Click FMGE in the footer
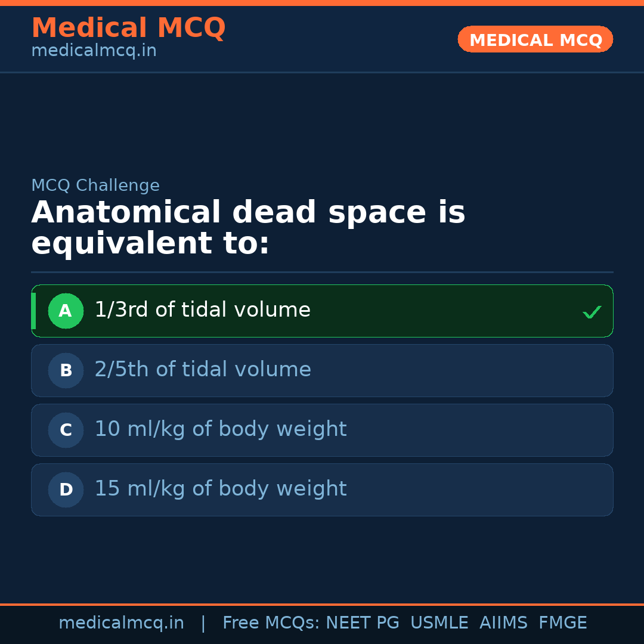Screen dimensions: 644x644 point(562,623)
